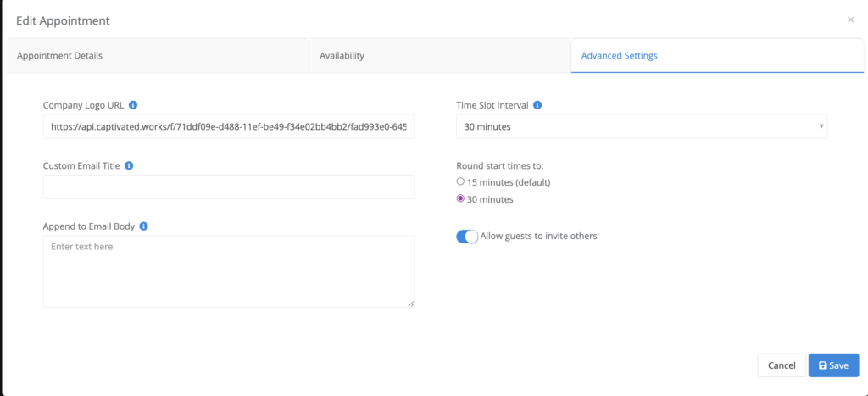Click into the Custom Email Title field

tap(229, 187)
